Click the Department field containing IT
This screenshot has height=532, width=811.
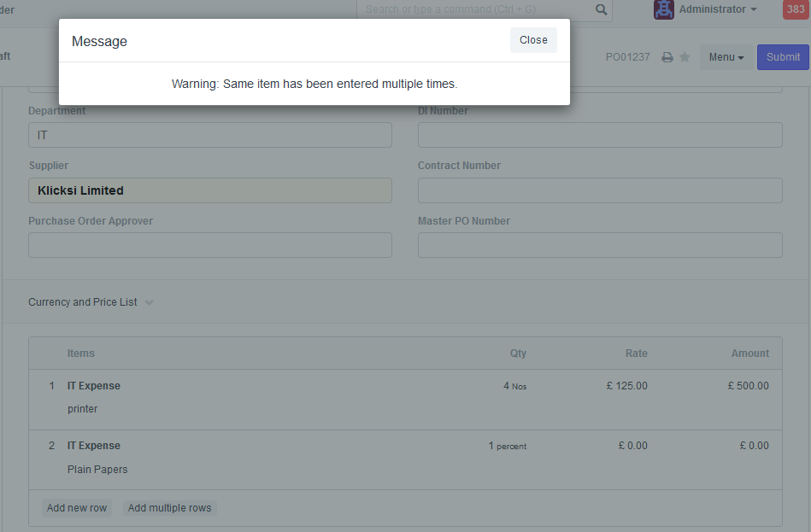pos(210,135)
